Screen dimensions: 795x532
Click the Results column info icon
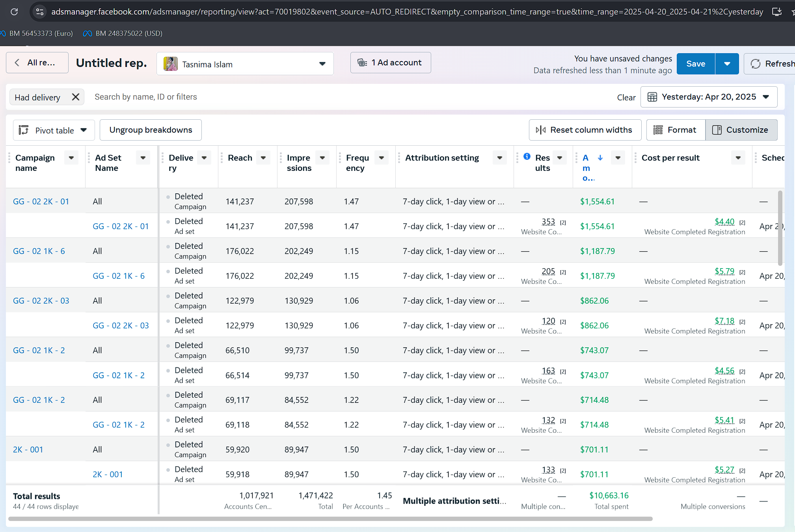(527, 157)
